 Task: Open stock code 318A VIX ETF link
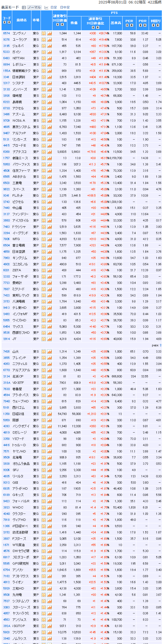(x=7, y=383)
